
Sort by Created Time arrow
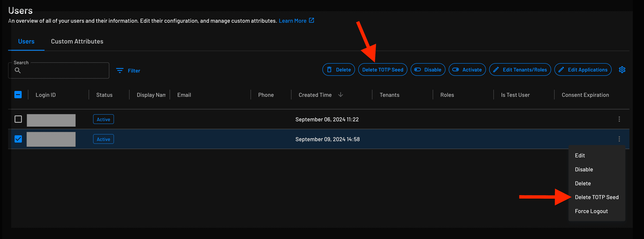point(340,95)
